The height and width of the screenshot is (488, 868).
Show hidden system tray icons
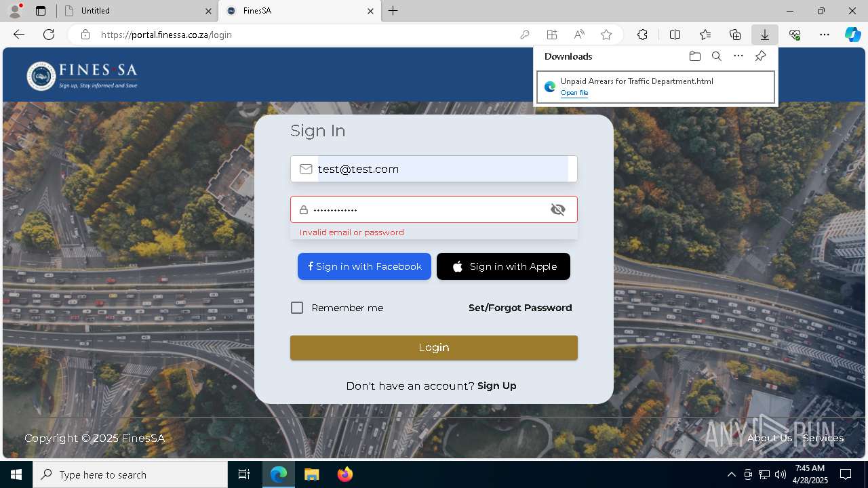[x=731, y=474]
